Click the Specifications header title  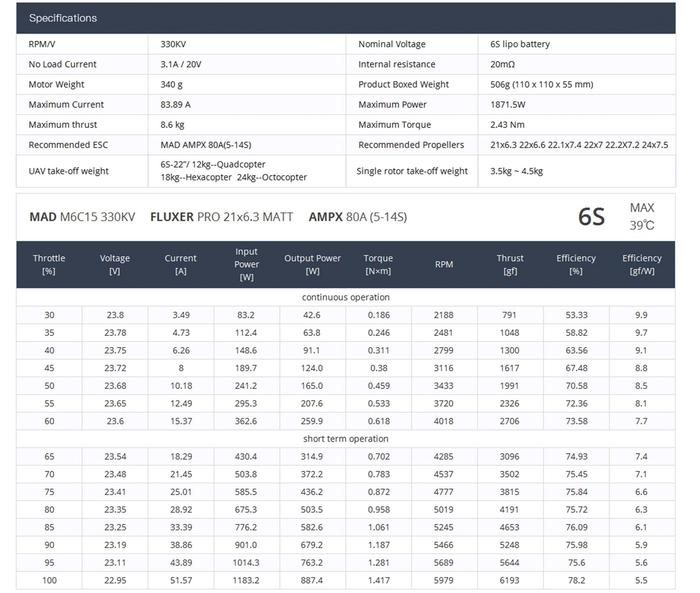coord(63,18)
